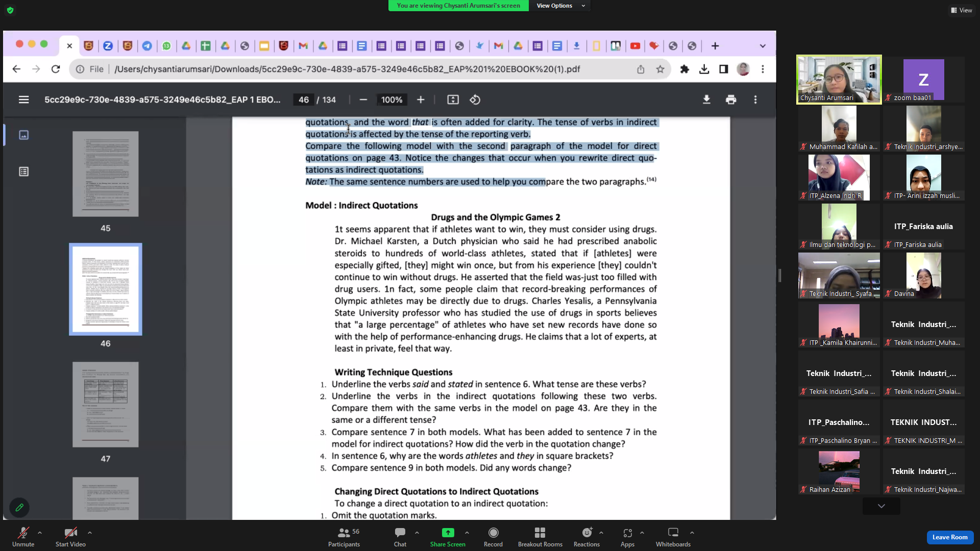Reload the Chrome page

pyautogui.click(x=56, y=69)
